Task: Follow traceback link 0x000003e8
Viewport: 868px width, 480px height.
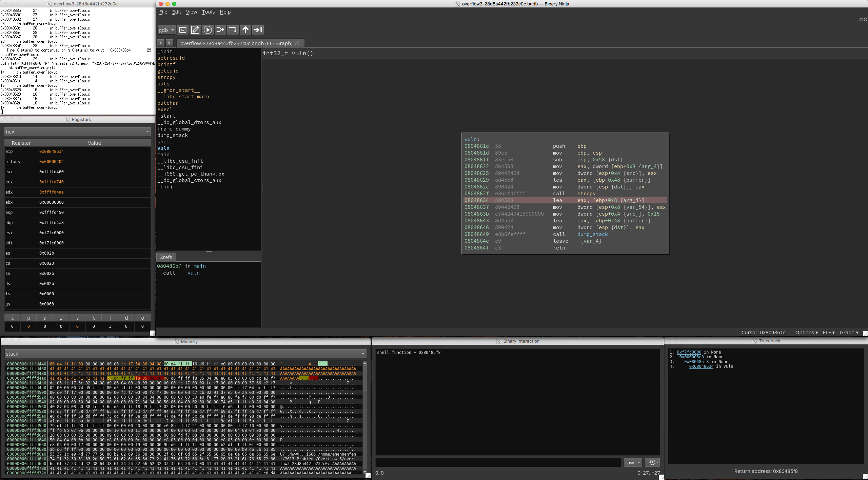Action: tap(691, 357)
